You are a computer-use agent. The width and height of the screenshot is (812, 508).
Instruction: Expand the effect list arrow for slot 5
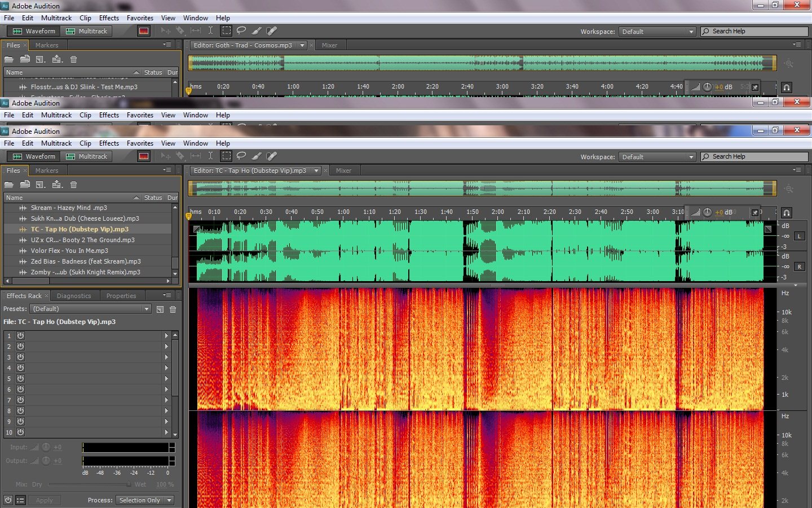[x=166, y=379]
